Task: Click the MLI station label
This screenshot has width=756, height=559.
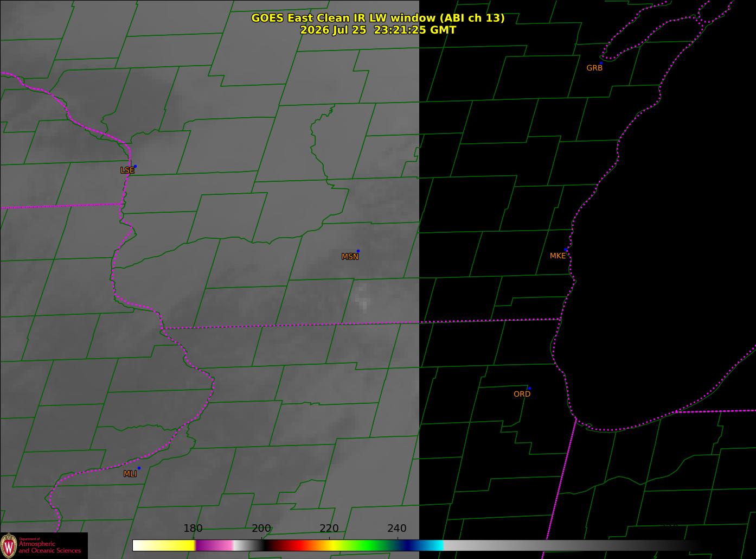Action: [130, 474]
